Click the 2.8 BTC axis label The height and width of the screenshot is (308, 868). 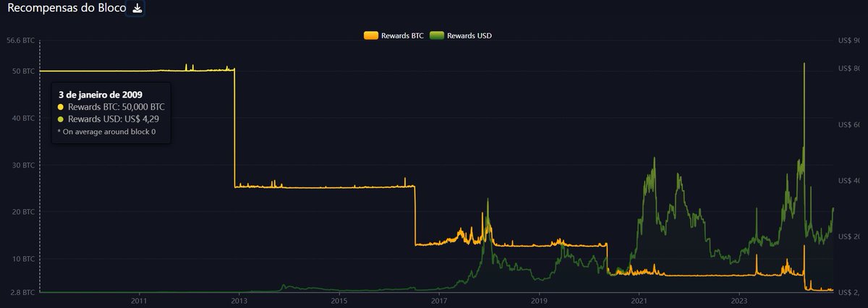pyautogui.click(x=21, y=292)
